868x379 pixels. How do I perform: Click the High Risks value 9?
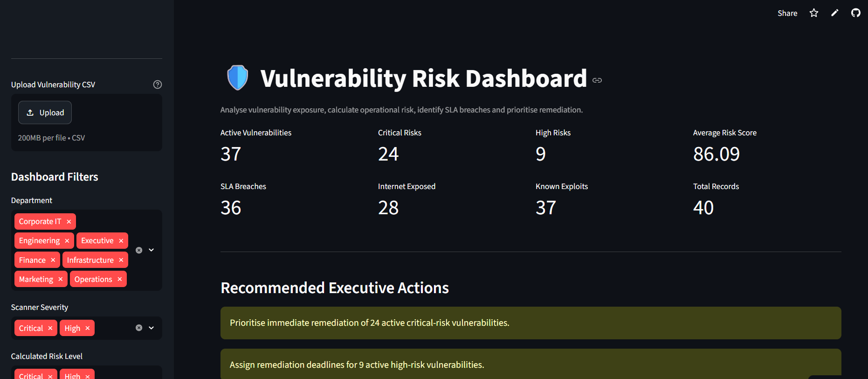click(541, 154)
